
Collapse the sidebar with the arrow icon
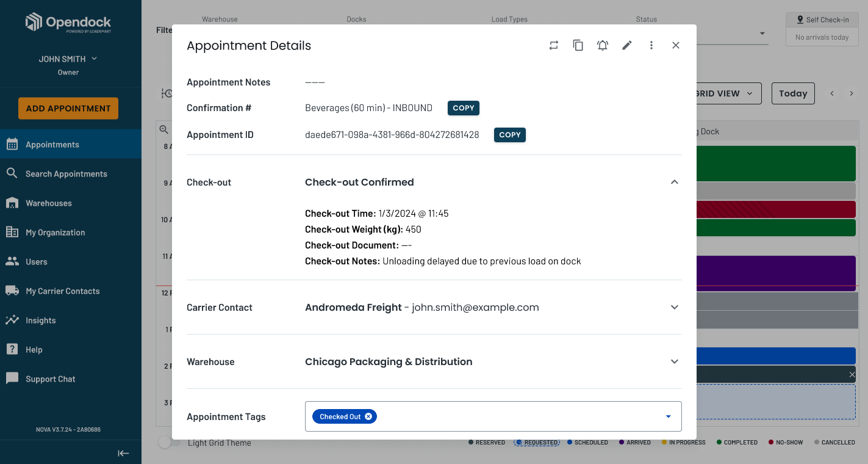click(123, 453)
